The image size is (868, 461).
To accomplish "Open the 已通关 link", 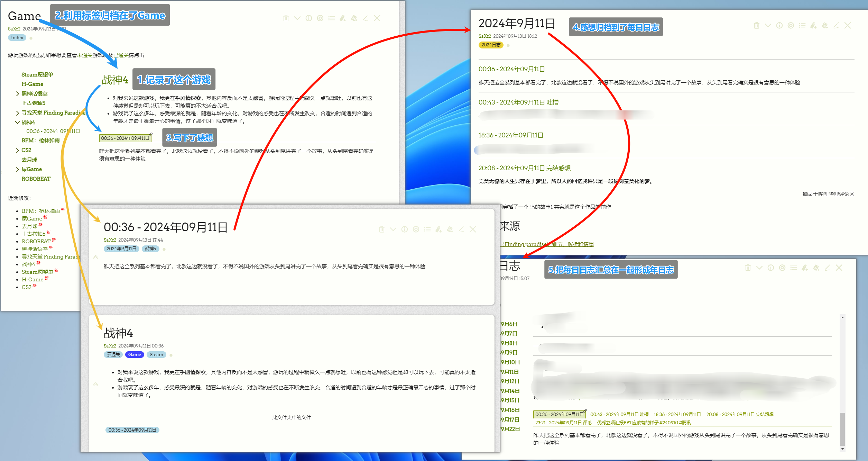I will [x=121, y=55].
